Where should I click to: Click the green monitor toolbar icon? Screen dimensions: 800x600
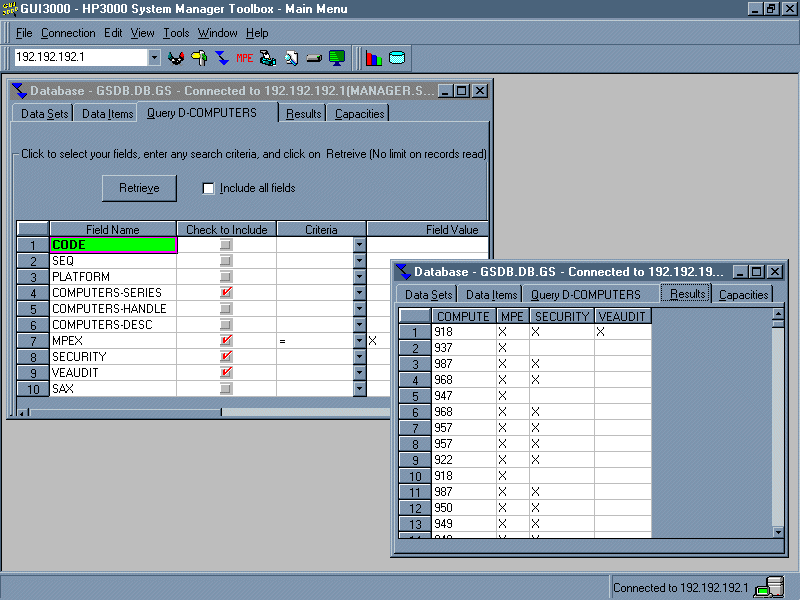click(337, 58)
